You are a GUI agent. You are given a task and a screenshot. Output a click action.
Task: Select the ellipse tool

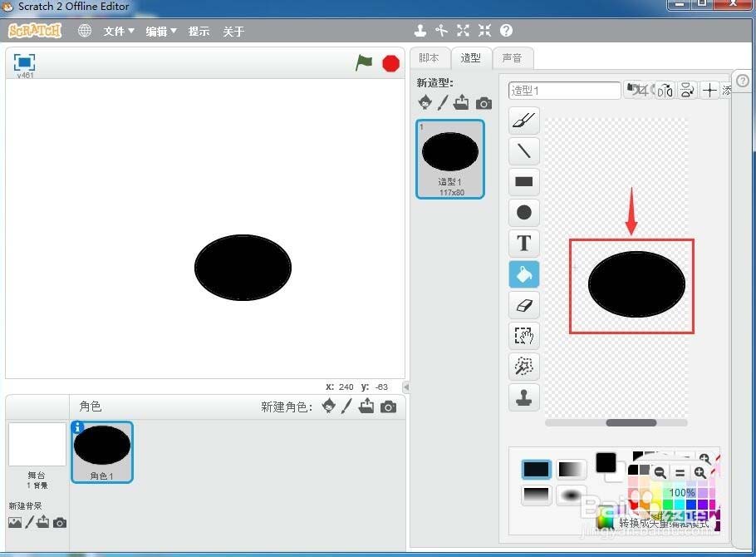(x=523, y=212)
